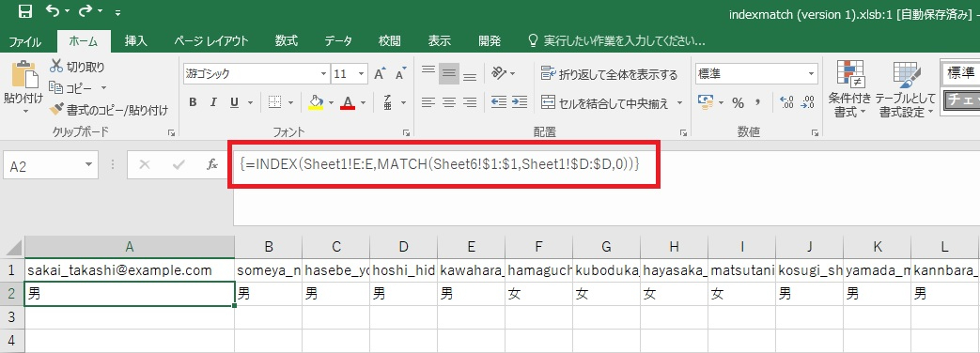The height and width of the screenshot is (353, 980).
Task: Open テーブルとして書式設定 table formatting
Action: coord(907,88)
